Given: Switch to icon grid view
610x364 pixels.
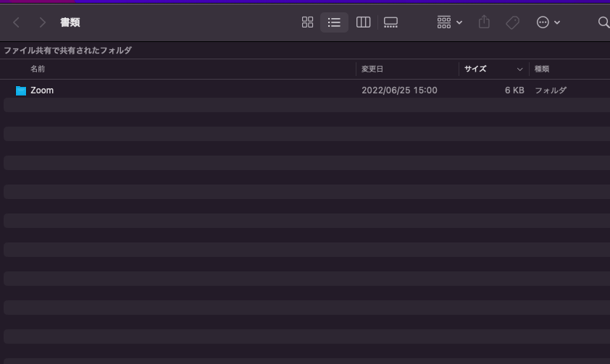Looking at the screenshot, I should coord(307,22).
